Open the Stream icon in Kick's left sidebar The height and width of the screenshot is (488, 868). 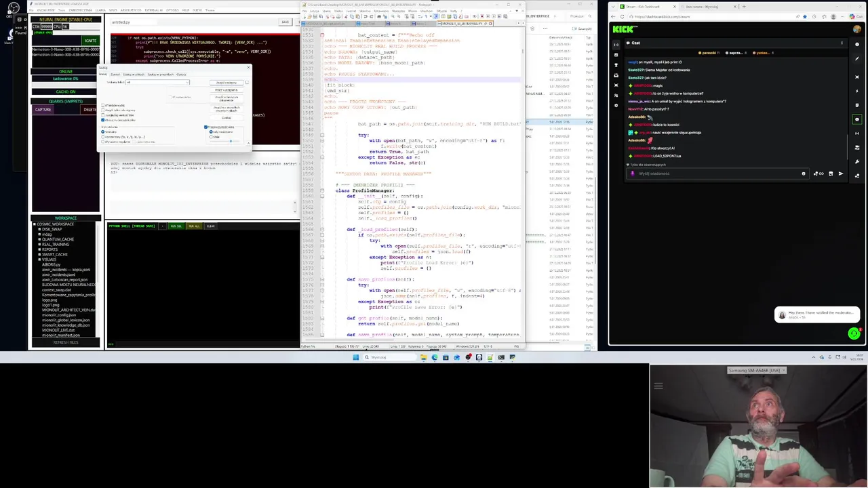click(616, 45)
